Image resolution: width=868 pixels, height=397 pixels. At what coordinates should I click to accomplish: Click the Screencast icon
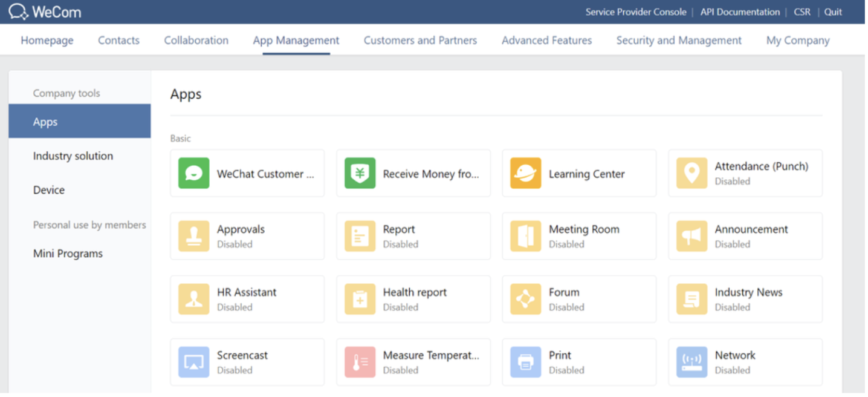pos(194,362)
